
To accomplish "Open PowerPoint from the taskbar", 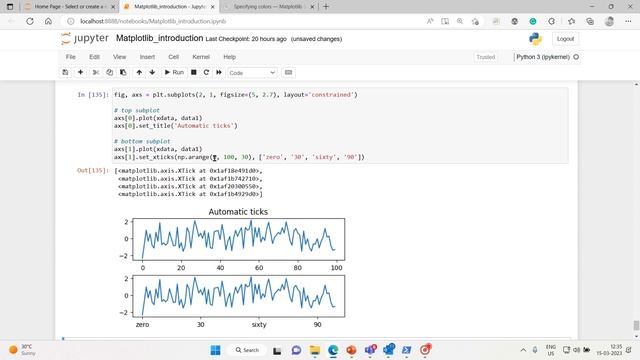I will [351, 350].
